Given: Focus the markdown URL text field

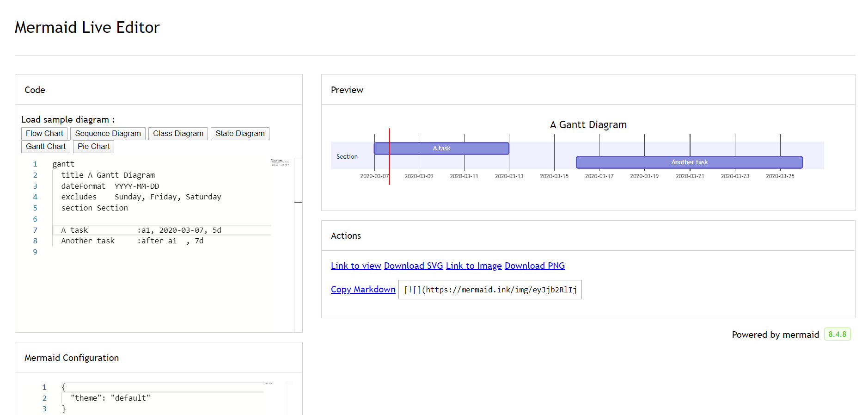Looking at the screenshot, I should [489, 290].
